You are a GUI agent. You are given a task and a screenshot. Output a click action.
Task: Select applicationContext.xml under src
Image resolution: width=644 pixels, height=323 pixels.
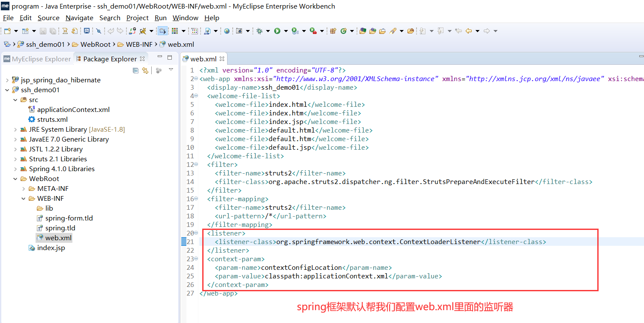[x=74, y=109]
